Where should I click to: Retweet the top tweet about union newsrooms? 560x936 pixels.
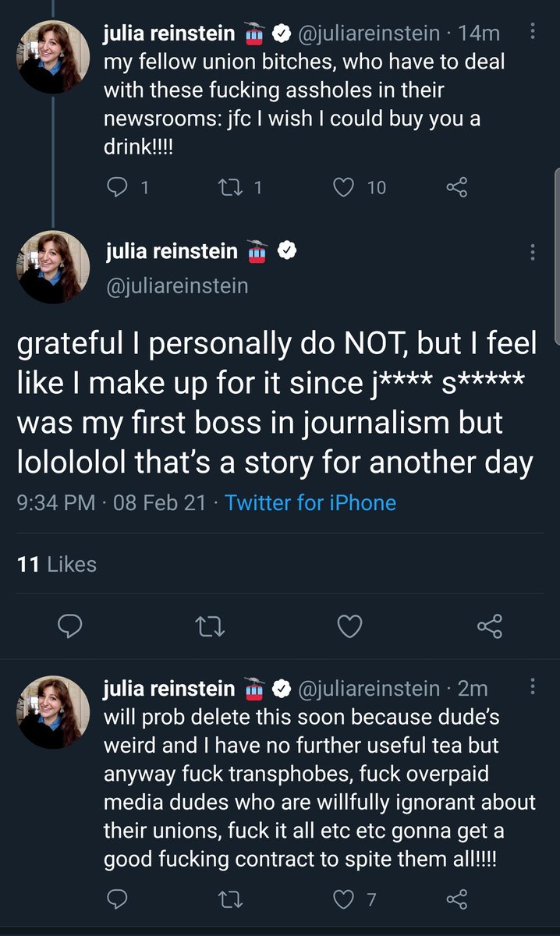(233, 187)
